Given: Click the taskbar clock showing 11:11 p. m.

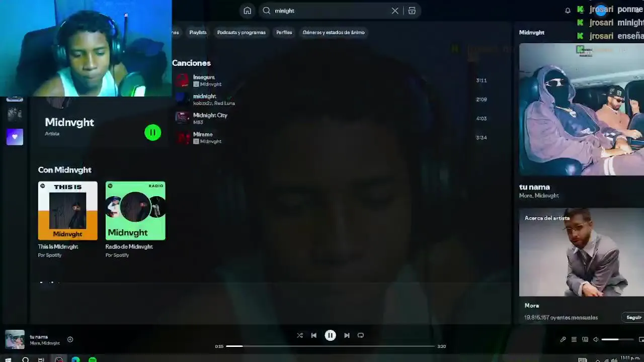Looking at the screenshot, I should pyautogui.click(x=630, y=358).
